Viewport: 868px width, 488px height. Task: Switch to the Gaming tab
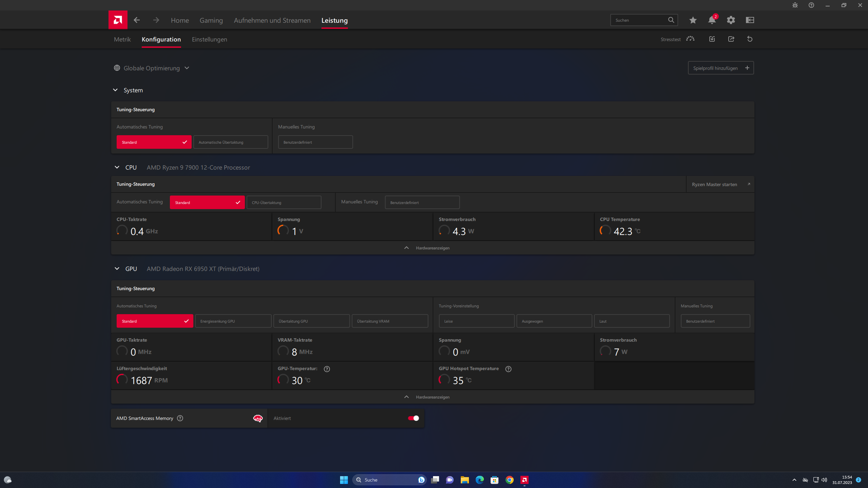click(211, 20)
